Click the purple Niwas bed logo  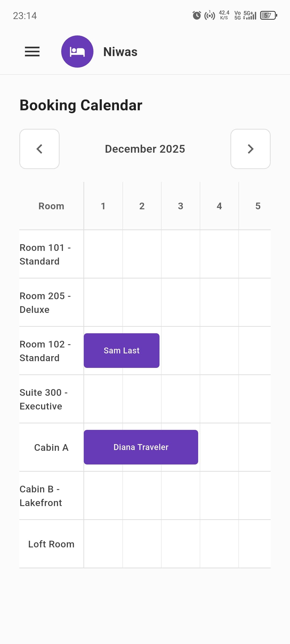(77, 51)
